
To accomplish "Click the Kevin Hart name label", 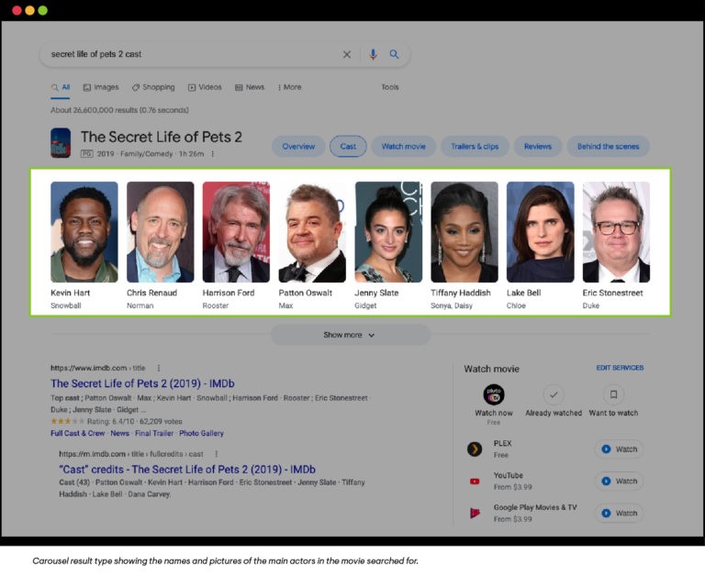I will [70, 293].
